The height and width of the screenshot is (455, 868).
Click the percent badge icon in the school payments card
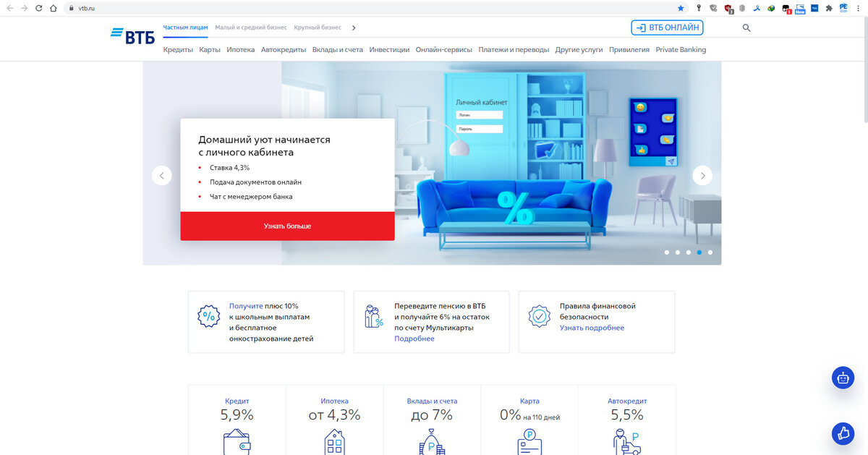tap(209, 316)
